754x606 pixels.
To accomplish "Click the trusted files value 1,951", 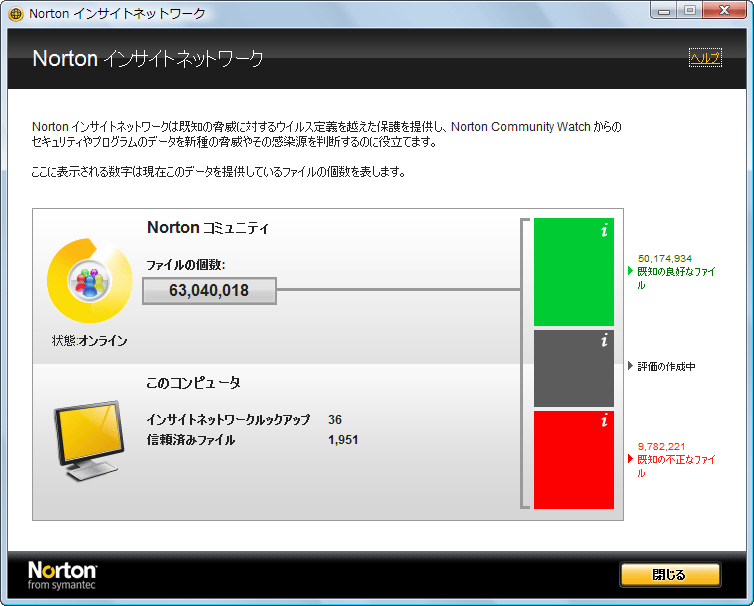I will click(343, 440).
